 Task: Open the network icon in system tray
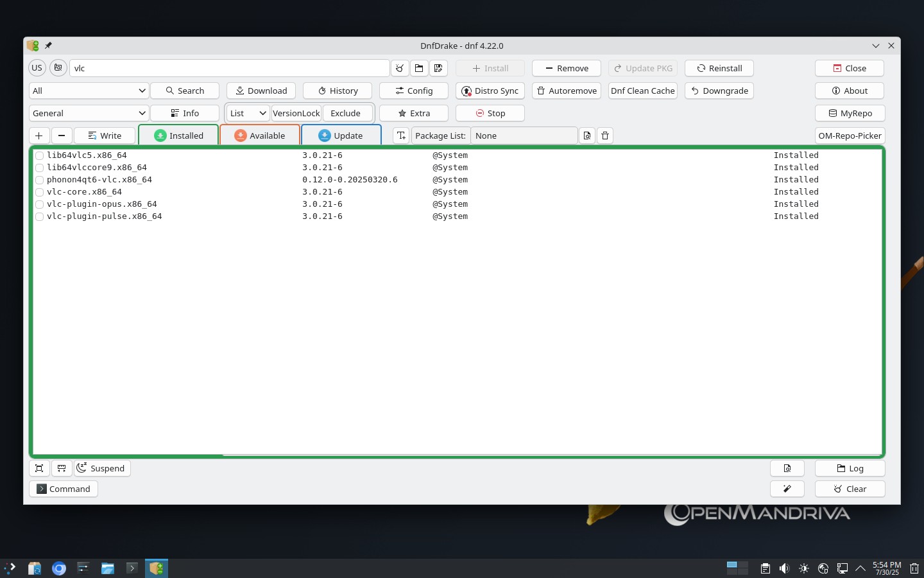[843, 568]
